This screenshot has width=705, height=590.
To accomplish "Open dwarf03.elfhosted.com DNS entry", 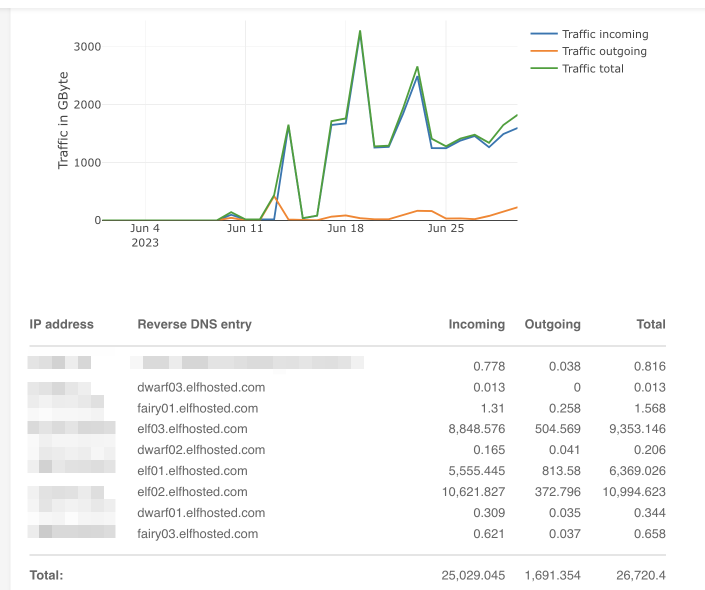I will (x=201, y=387).
